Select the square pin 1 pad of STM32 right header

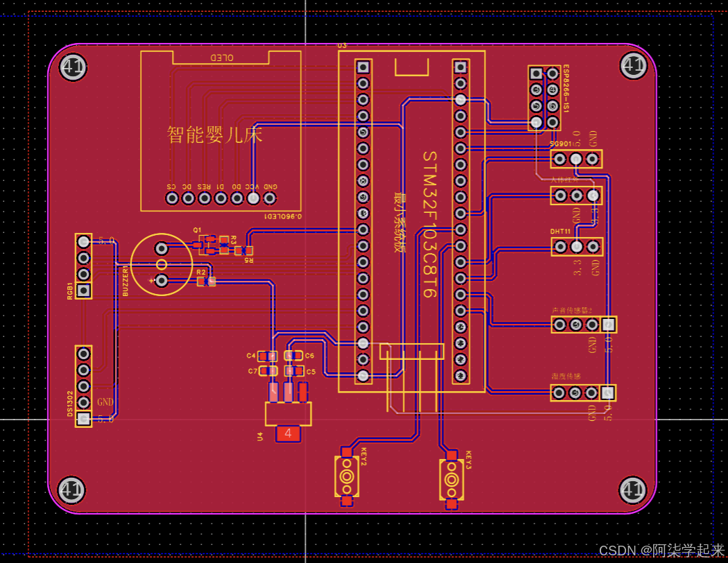tap(460, 67)
